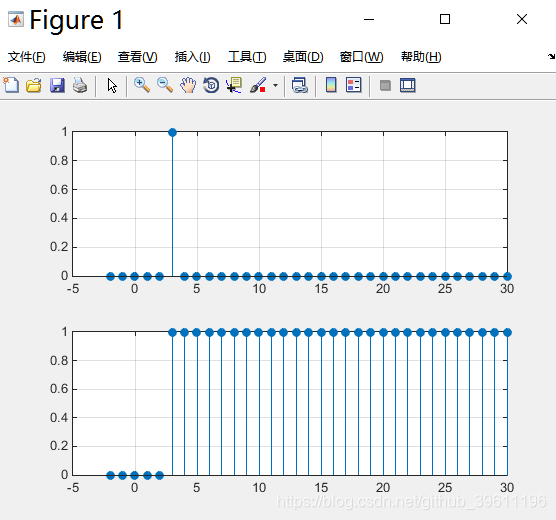The width and height of the screenshot is (556, 520).
Task: Open the 工具(T) menu
Action: (x=247, y=57)
